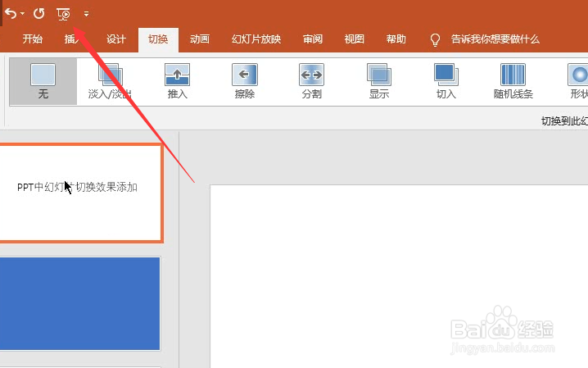The height and width of the screenshot is (368, 588).
Task: Select the 切换 ribbon tab
Action: click(x=158, y=39)
